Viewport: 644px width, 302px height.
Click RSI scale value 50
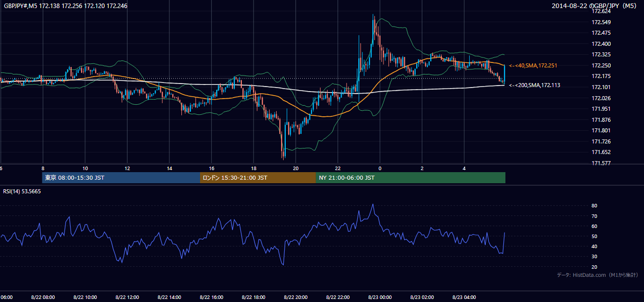[x=595, y=236]
